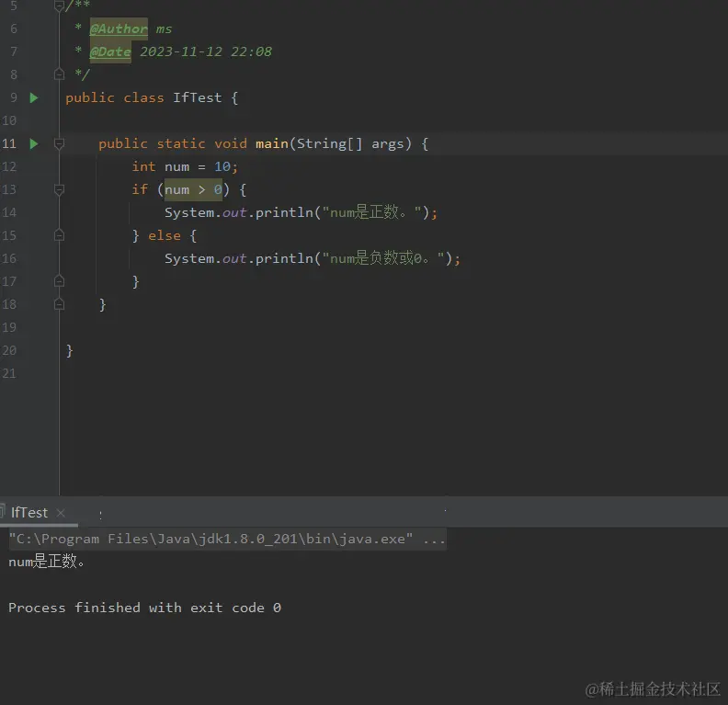
Task: Click the println "num是负数或0。" statement
Action: click(313, 258)
